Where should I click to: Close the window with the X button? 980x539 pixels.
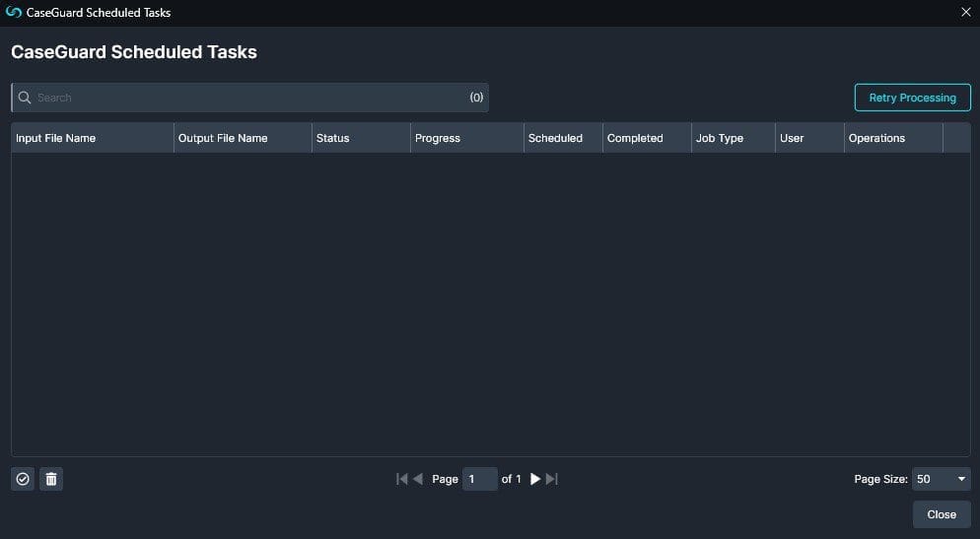(x=965, y=12)
